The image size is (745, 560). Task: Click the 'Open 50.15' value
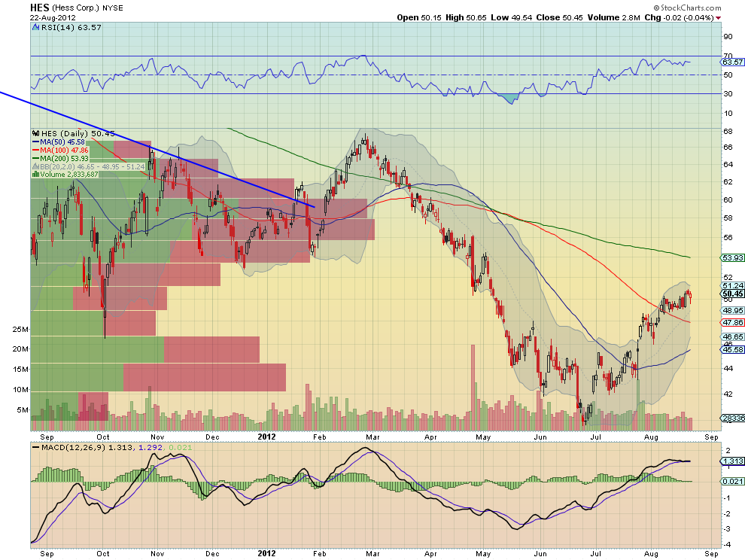419,17
